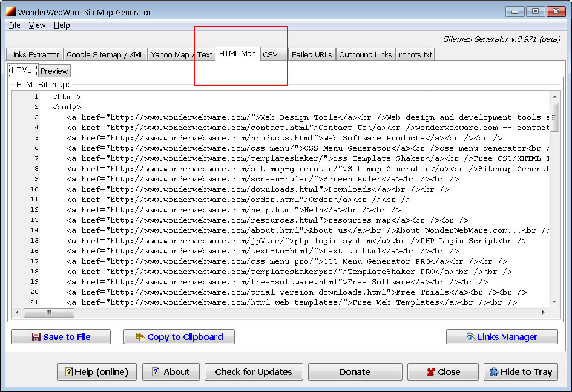Image resolution: width=572 pixels, height=392 pixels.
Task: Click the code line for products.html
Action: 284,138
